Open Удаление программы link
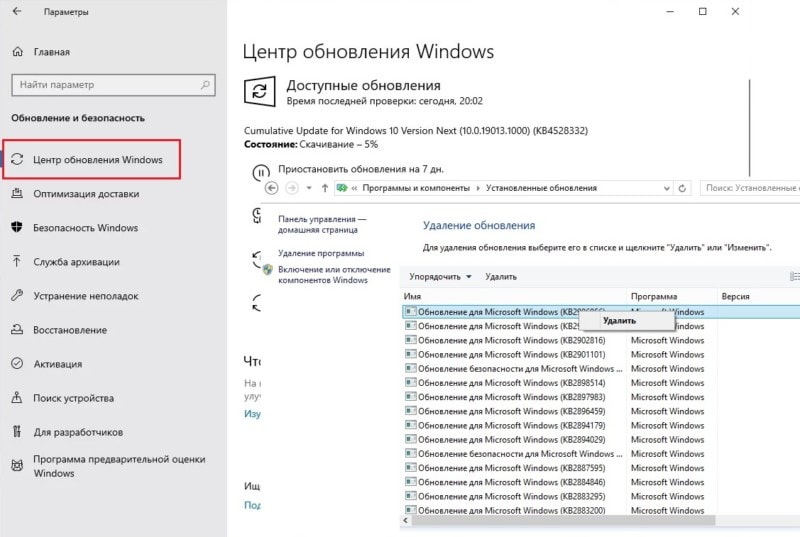800x537 pixels. coord(321,253)
